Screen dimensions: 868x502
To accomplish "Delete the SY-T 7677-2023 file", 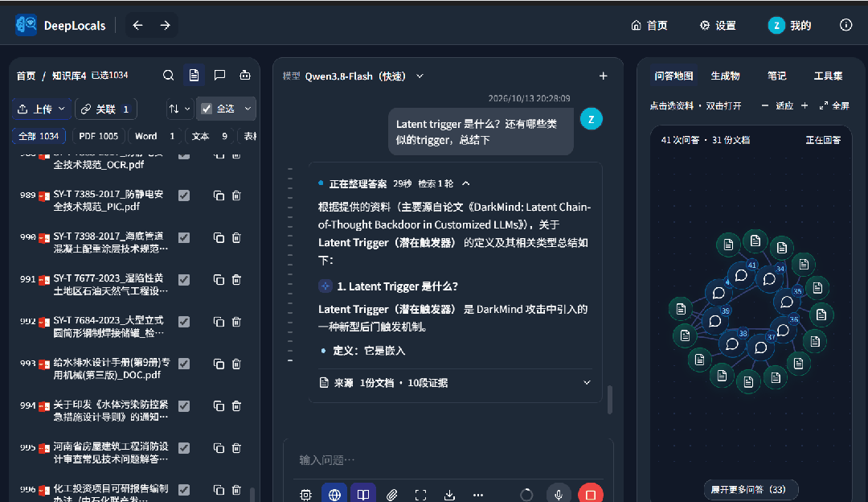I will click(236, 280).
